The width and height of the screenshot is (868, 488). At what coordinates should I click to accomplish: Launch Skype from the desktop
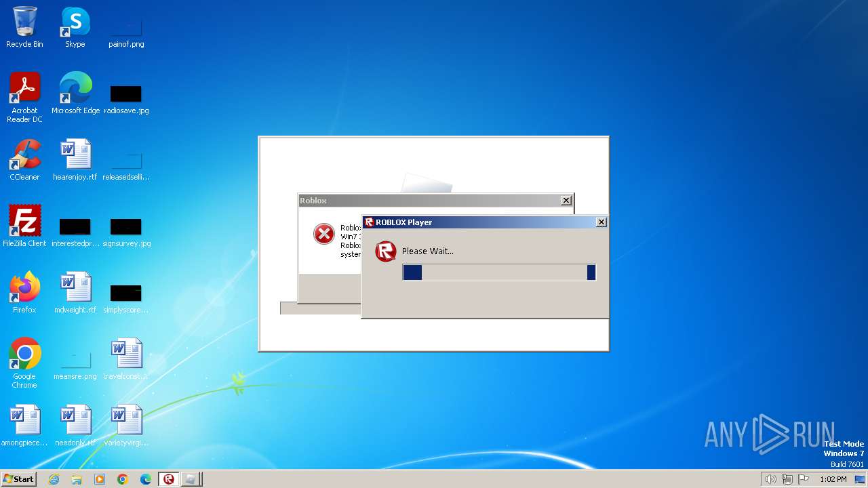click(x=75, y=27)
